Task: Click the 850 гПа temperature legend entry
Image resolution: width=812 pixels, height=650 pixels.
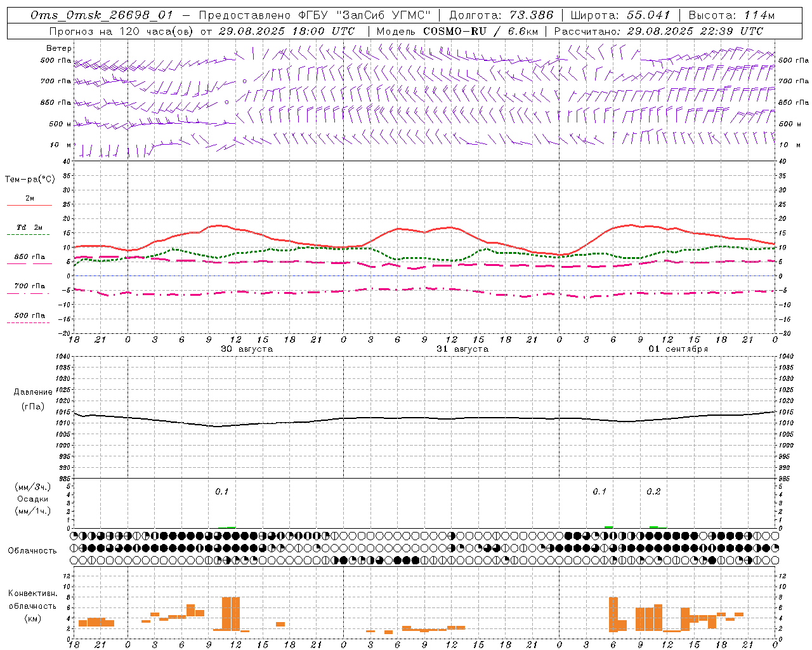Action: coord(30,257)
